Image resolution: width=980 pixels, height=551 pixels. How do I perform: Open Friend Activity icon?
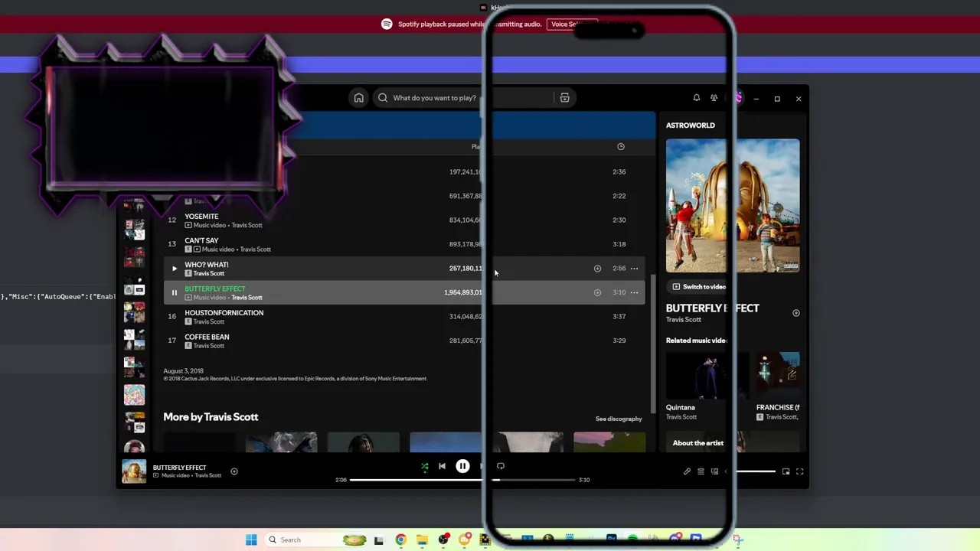[x=714, y=98]
